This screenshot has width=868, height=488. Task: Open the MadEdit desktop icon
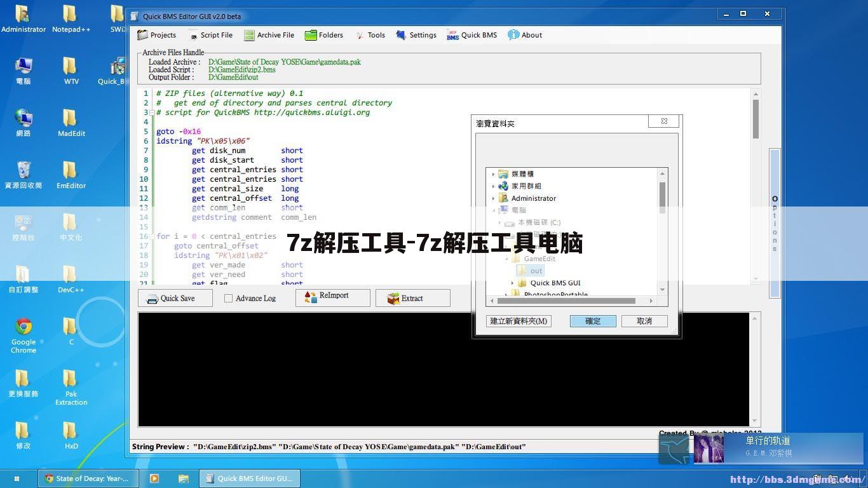click(x=71, y=123)
